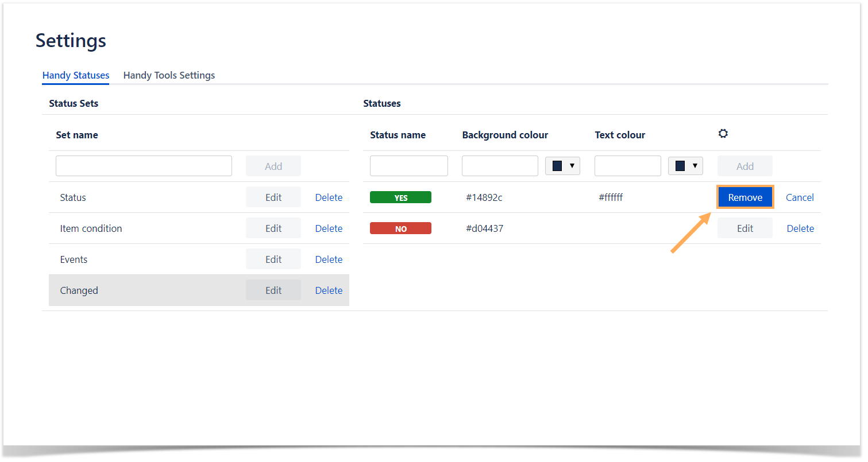
Task: Delete the Changed status set
Action: [x=329, y=290]
